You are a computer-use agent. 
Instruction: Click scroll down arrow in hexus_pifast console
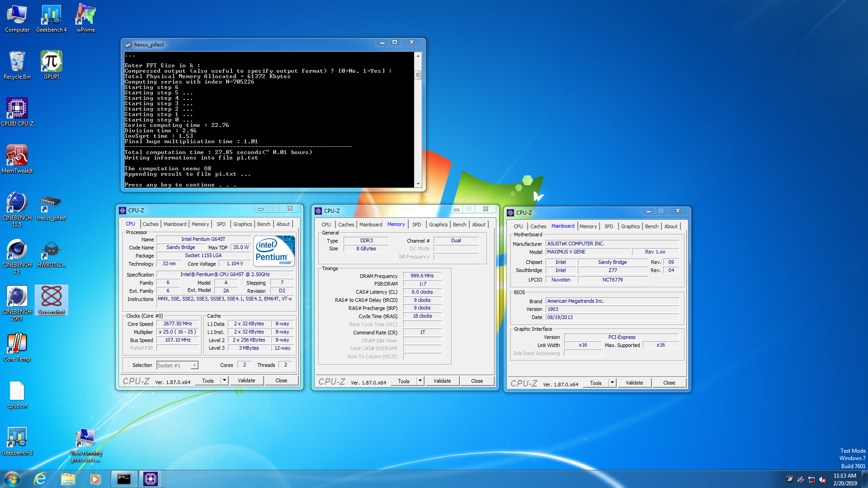[x=418, y=184]
